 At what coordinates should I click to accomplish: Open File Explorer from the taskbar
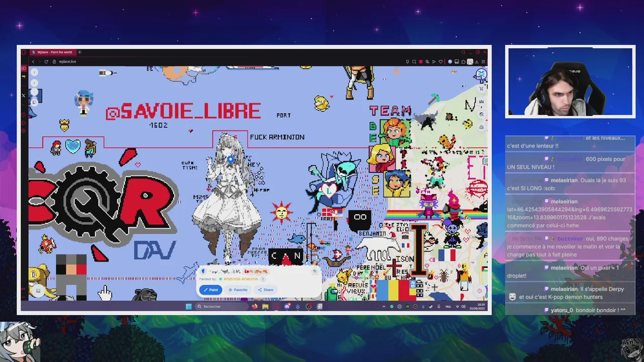(265, 306)
